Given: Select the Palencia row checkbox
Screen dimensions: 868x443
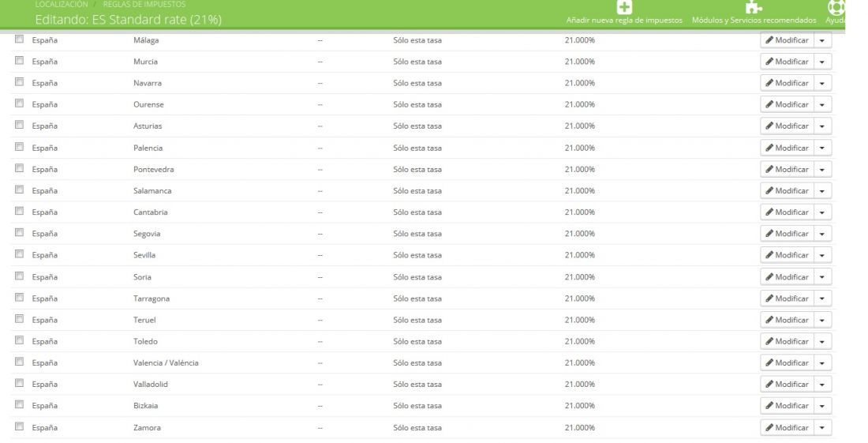Looking at the screenshot, I should pos(20,147).
